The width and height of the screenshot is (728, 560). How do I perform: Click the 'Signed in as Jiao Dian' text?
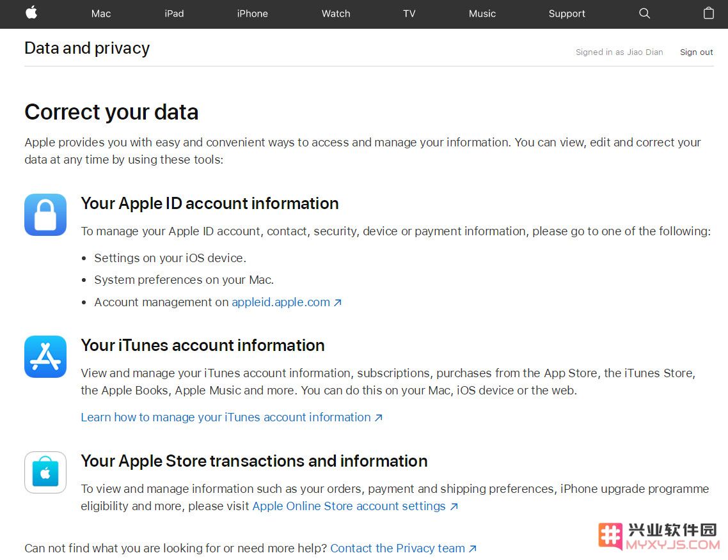pos(619,52)
